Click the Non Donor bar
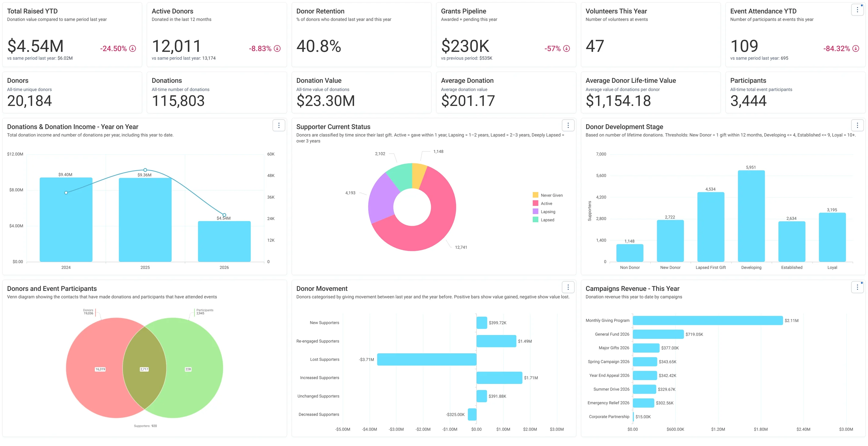This screenshot has height=446, width=868. [x=630, y=253]
